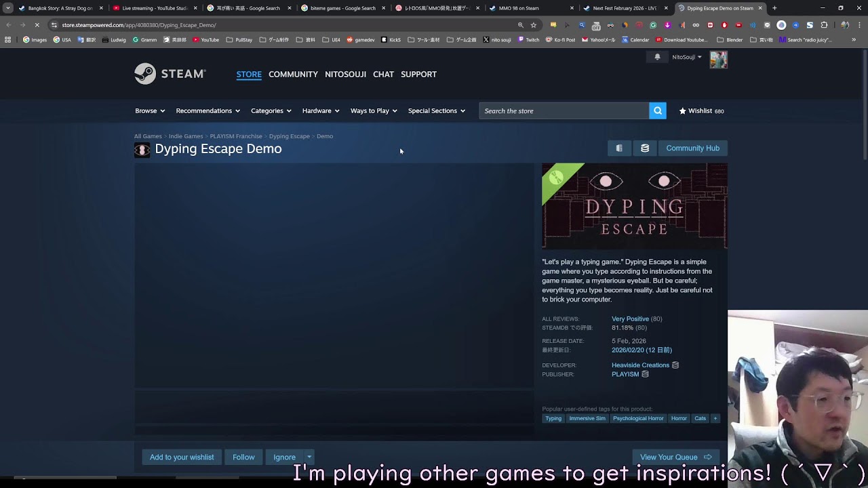The width and height of the screenshot is (868, 488).
Task: Open the Chrome profile avatar
Action: click(x=844, y=25)
